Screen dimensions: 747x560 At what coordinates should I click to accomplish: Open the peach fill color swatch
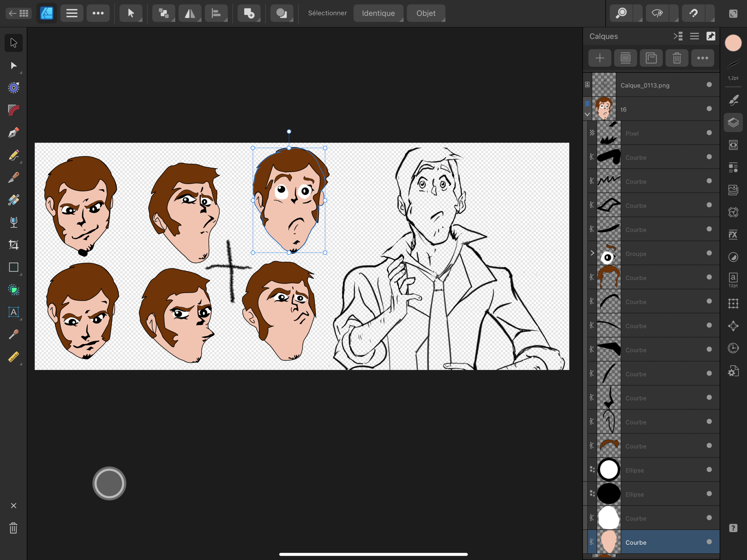tap(733, 43)
